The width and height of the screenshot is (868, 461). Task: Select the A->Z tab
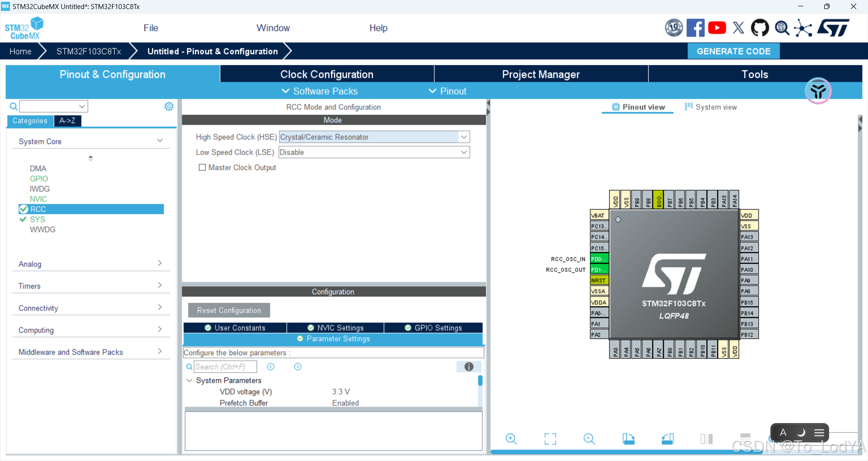[67, 121]
